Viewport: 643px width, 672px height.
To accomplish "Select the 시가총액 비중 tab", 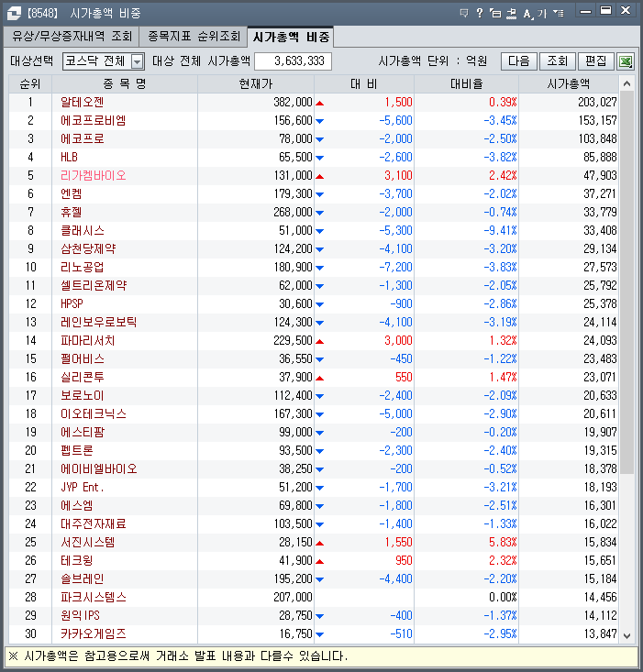I will click(x=291, y=37).
